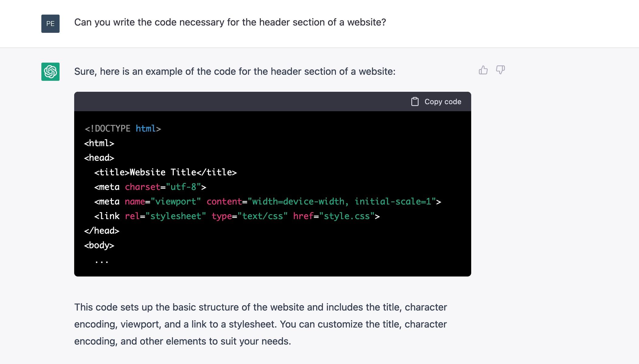Click the response intro sentence text
Viewport: 639px width, 364px height.
[x=235, y=71]
